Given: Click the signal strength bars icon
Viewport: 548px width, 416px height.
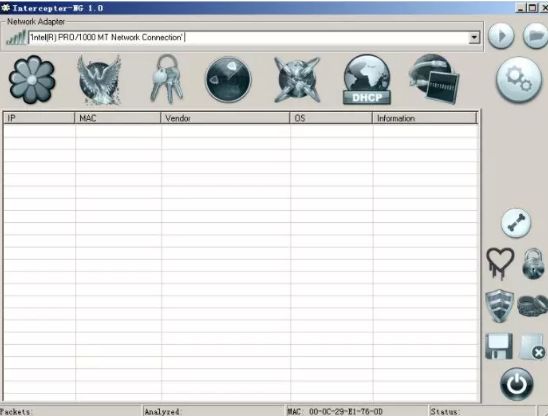Looking at the screenshot, I should (x=16, y=37).
